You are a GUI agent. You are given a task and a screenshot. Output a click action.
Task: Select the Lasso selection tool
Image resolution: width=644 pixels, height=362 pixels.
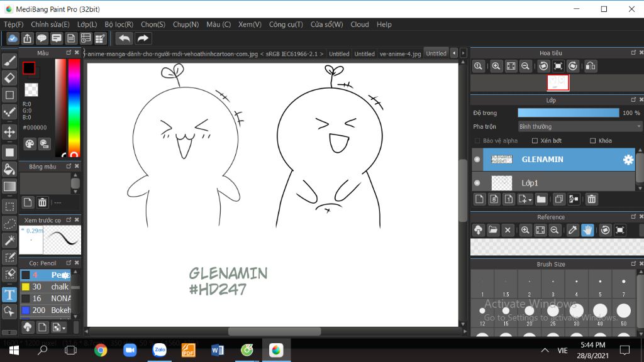pyautogui.click(x=9, y=224)
